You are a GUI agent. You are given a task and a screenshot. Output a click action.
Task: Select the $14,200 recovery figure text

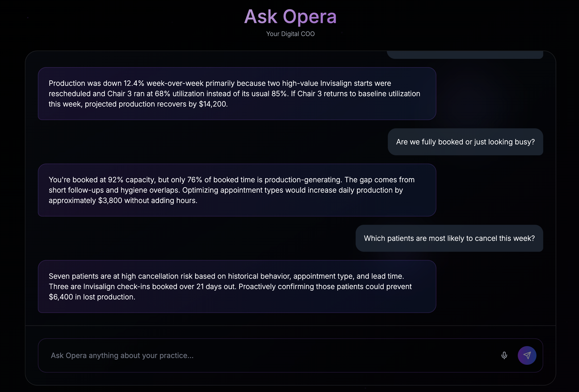click(x=213, y=104)
